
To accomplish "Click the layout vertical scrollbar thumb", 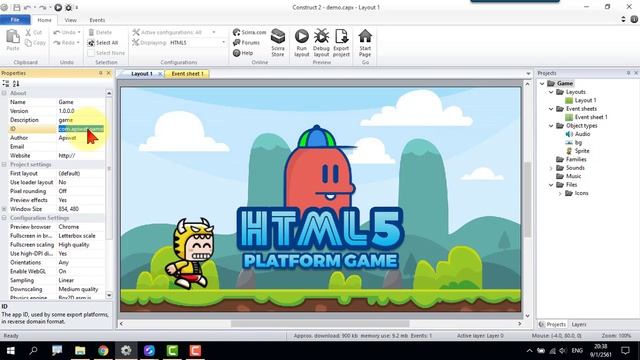I will coord(527,199).
